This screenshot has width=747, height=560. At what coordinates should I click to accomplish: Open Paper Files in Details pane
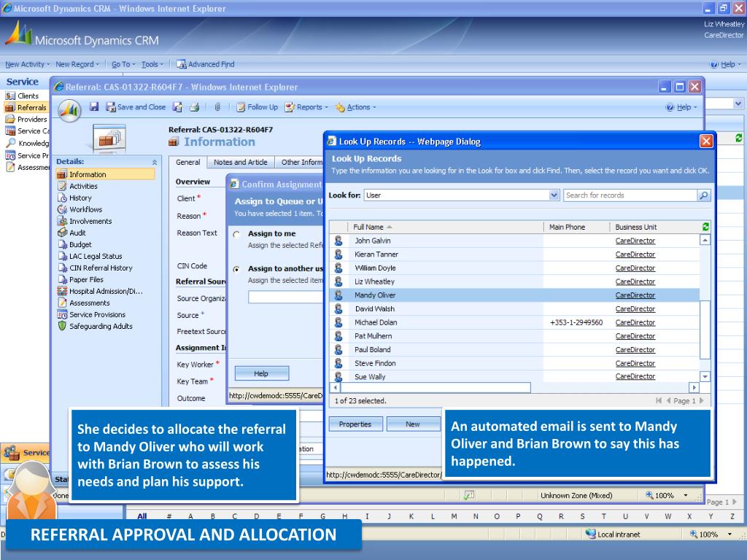click(x=80, y=279)
